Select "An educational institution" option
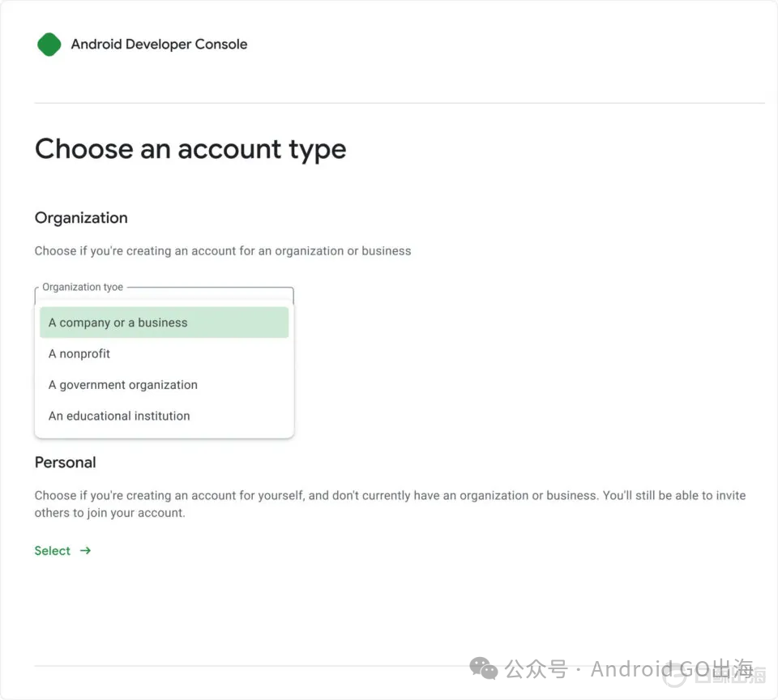 (x=119, y=416)
